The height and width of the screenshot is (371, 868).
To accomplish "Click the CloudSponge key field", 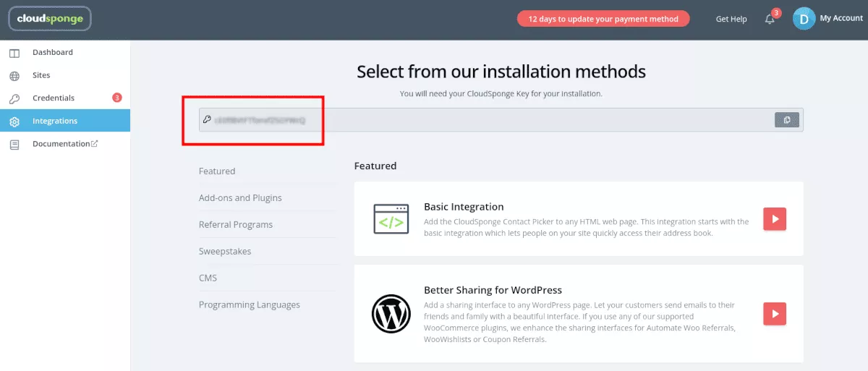I will tap(501, 120).
